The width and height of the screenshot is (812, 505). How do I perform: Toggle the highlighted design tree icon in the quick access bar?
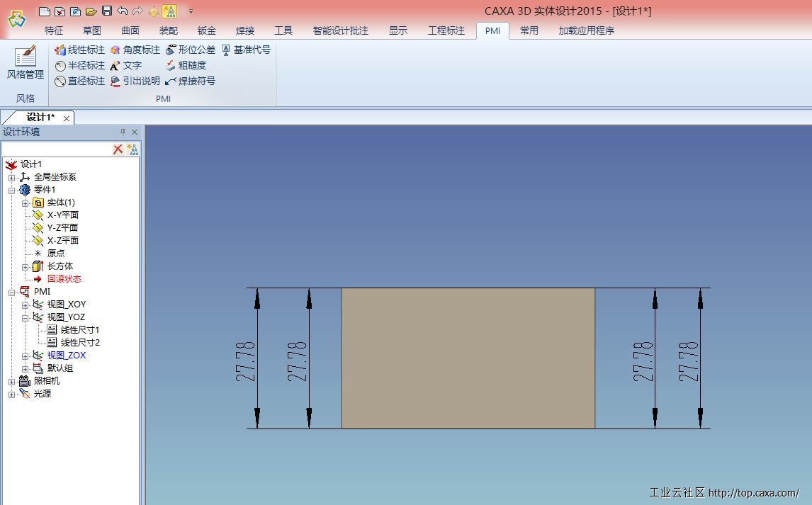coord(169,11)
